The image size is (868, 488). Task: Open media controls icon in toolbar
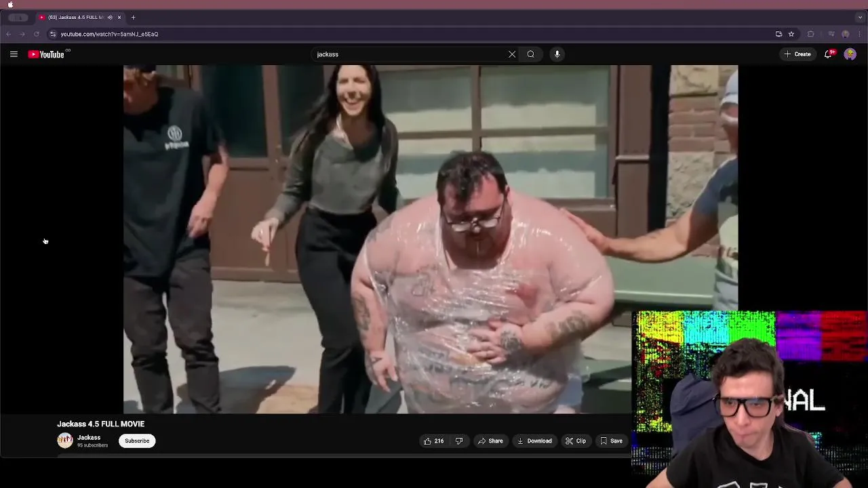tap(831, 34)
